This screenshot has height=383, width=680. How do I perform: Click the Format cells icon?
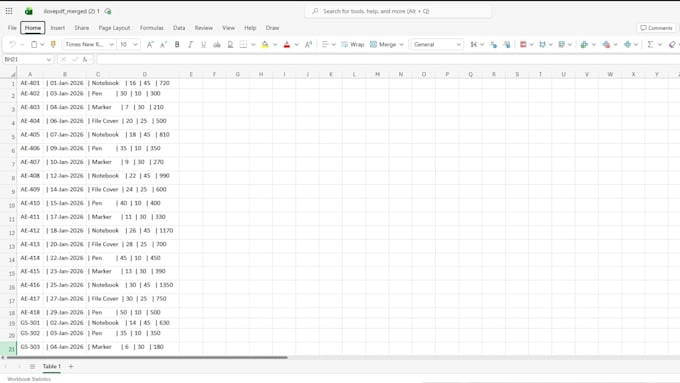point(627,44)
